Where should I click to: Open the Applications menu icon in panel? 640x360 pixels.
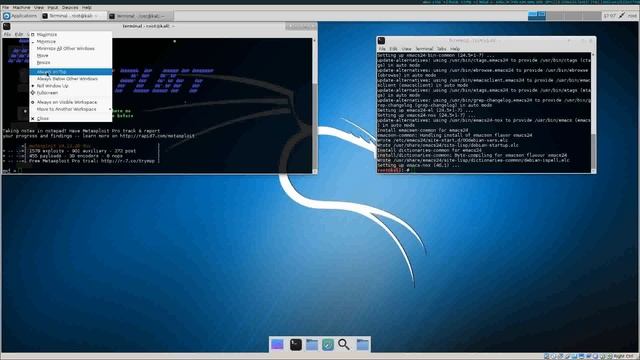point(7,16)
